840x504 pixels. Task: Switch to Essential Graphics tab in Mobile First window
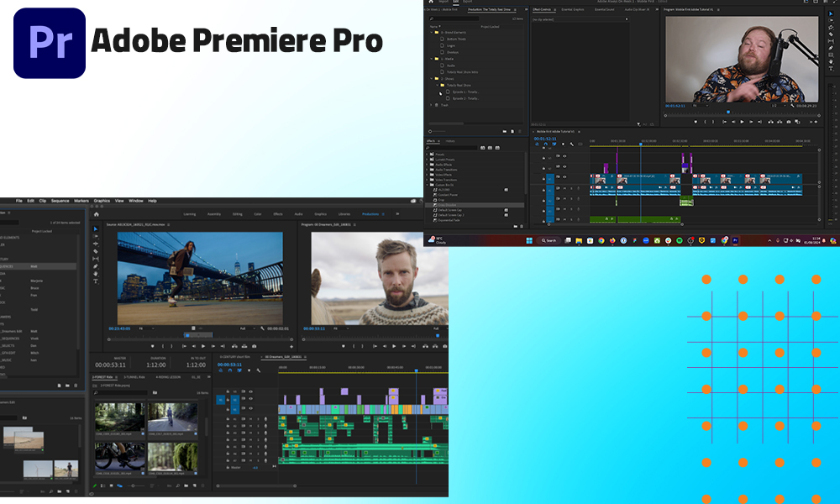573,9
